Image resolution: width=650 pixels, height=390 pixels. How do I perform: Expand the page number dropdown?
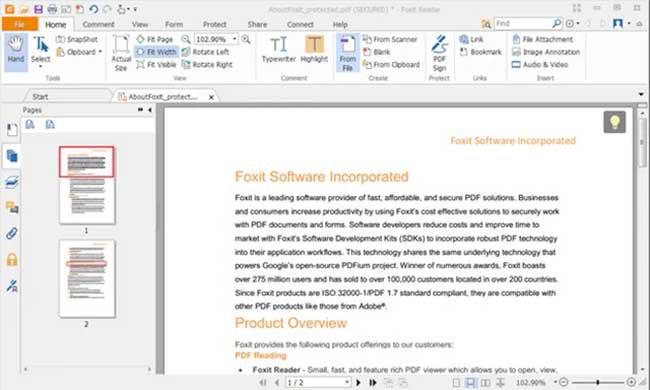[x=347, y=383]
